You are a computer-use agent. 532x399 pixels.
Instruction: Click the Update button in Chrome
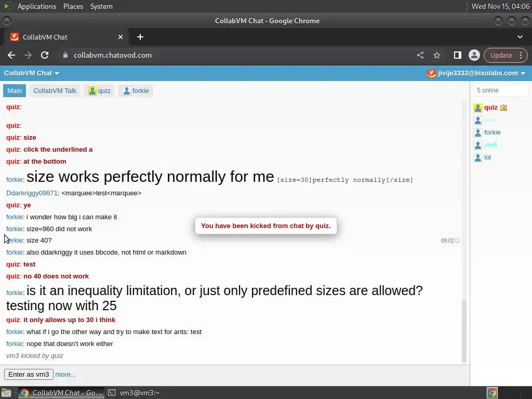[501, 55]
